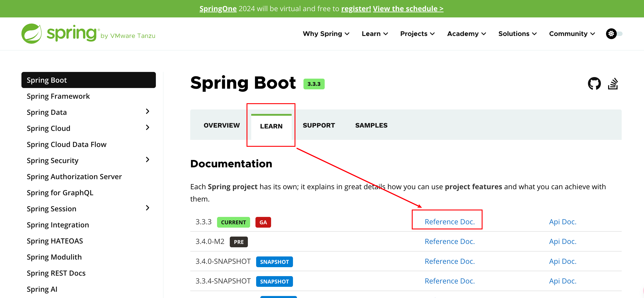Open Spring Session in the sidebar
Screen dimensions: 644x298
(x=51, y=209)
